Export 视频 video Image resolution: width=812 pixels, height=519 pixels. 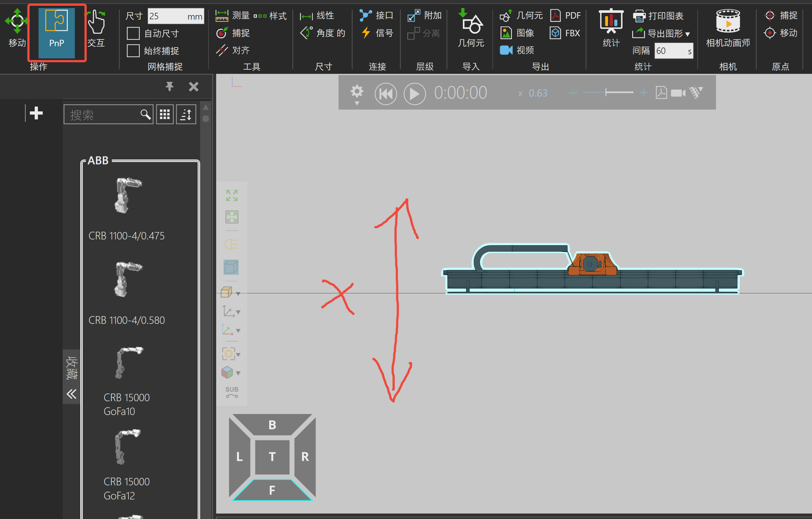pyautogui.click(x=517, y=50)
